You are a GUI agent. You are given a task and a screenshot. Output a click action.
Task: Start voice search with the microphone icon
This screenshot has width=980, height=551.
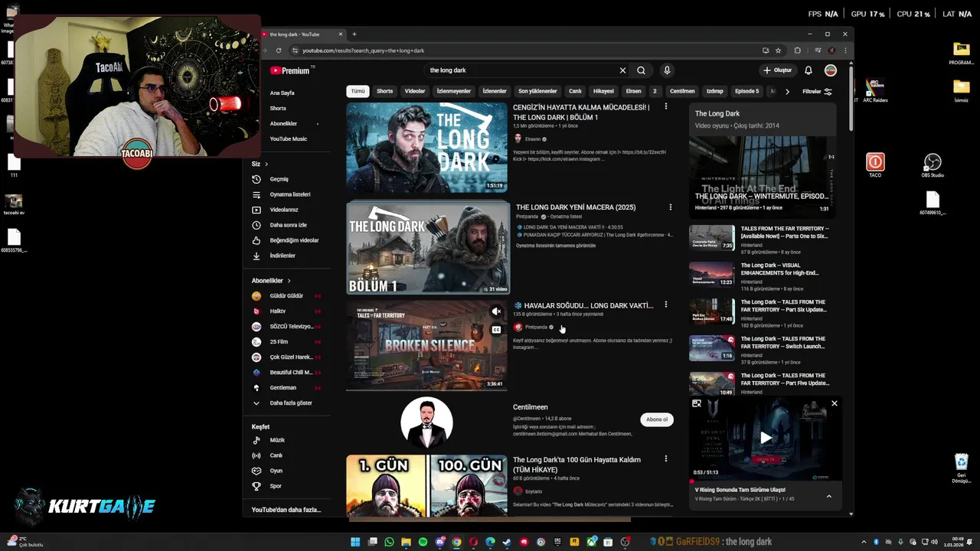tap(667, 70)
